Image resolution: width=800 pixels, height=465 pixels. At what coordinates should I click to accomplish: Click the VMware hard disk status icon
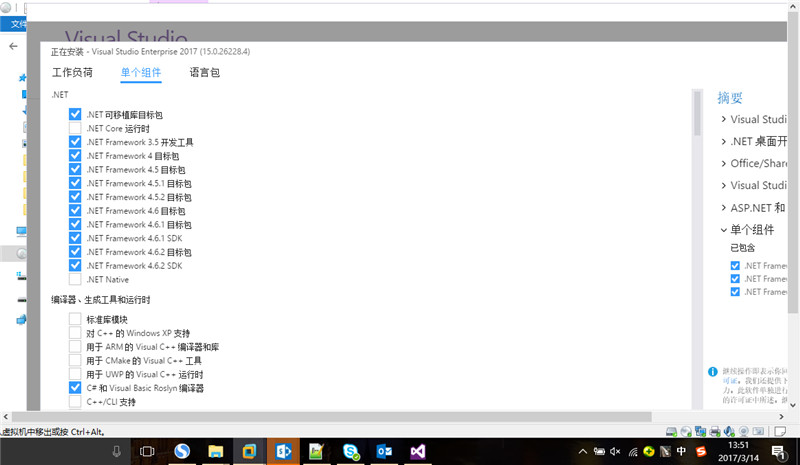[x=671, y=431]
